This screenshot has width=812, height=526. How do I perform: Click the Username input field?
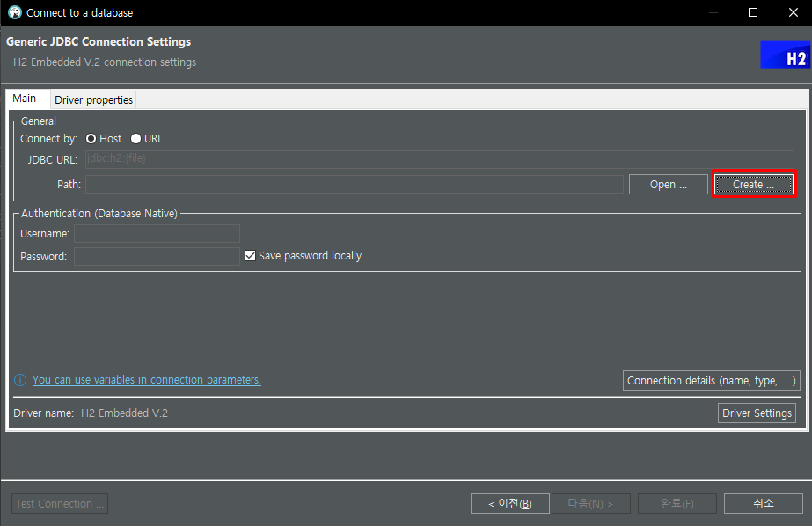[x=157, y=233]
